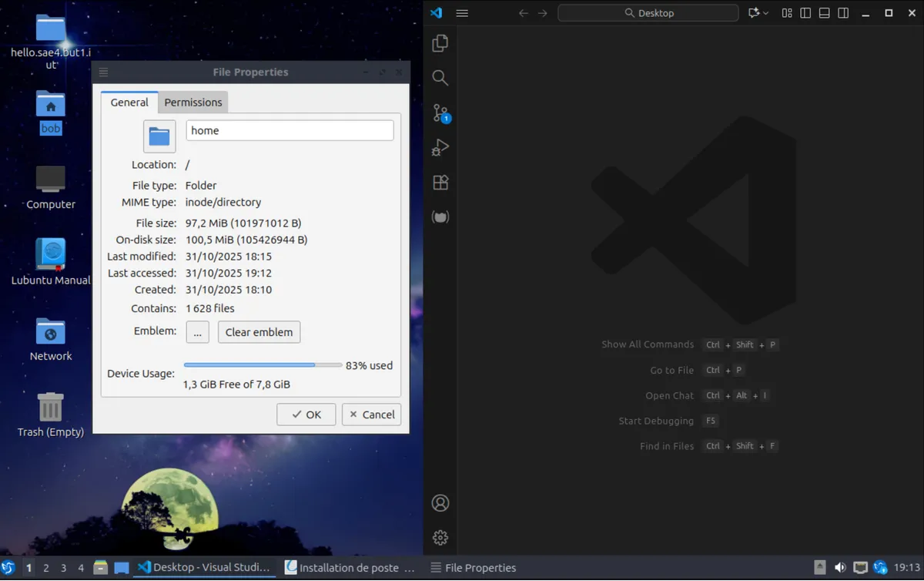Click the Go Back arrow in VS Code
The width and height of the screenshot is (924, 581).
coord(524,13)
